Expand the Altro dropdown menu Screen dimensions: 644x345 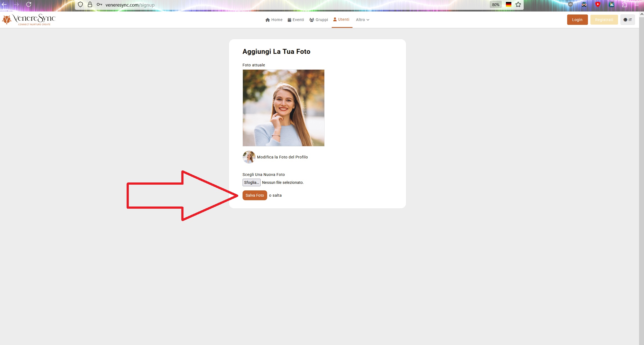pos(362,20)
